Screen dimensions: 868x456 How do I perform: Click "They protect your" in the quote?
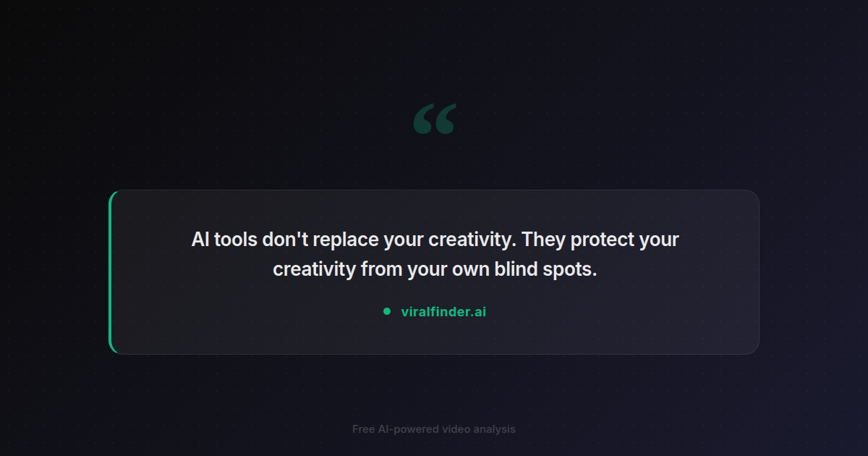point(600,240)
